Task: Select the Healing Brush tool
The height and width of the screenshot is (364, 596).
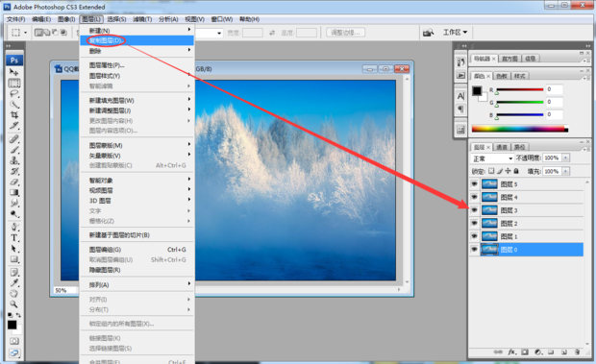Action: (x=14, y=139)
